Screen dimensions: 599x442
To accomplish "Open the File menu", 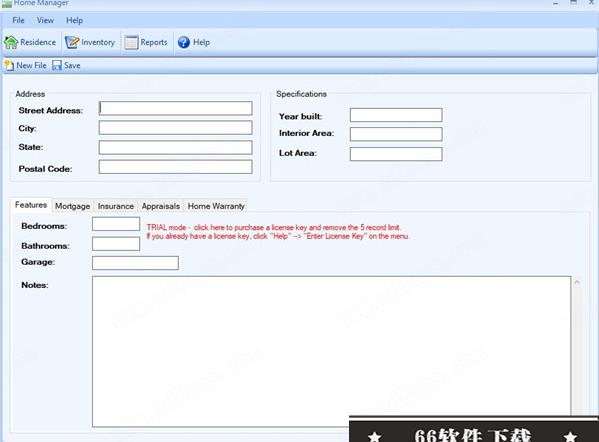I will [18, 20].
